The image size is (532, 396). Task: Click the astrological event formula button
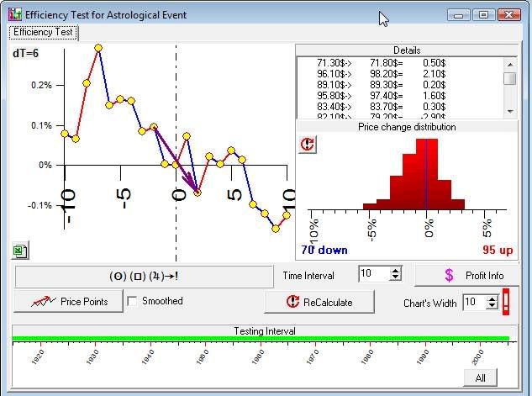click(143, 276)
